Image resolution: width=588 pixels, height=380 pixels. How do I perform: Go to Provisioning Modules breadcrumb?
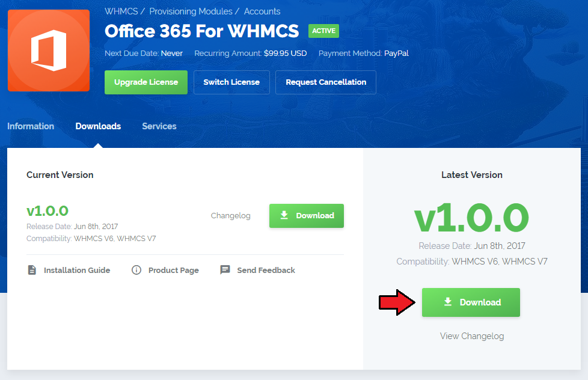[191, 11]
